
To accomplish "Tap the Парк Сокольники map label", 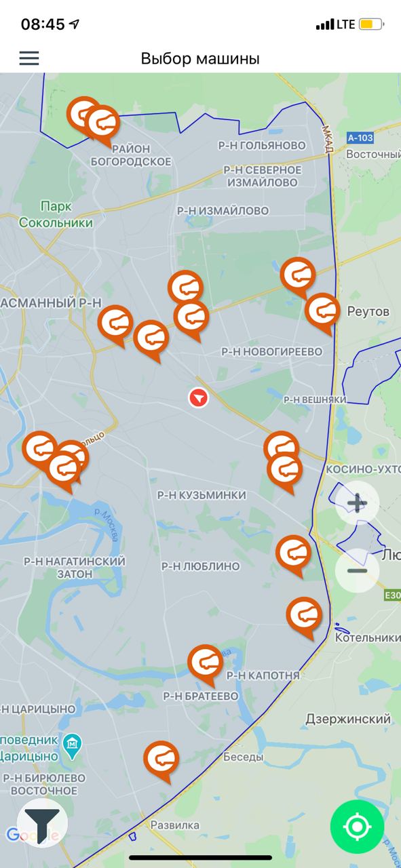I will 56,214.
